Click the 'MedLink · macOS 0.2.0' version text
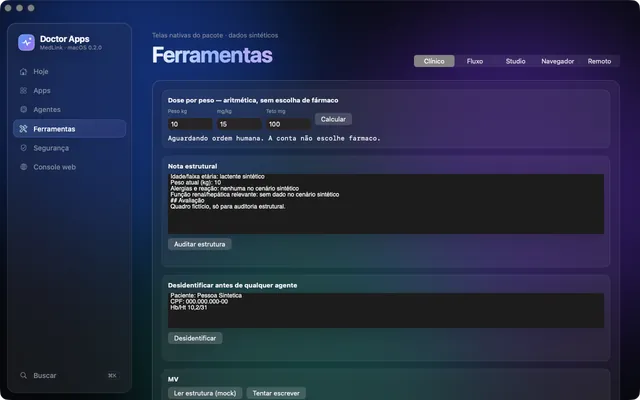 tap(71, 48)
